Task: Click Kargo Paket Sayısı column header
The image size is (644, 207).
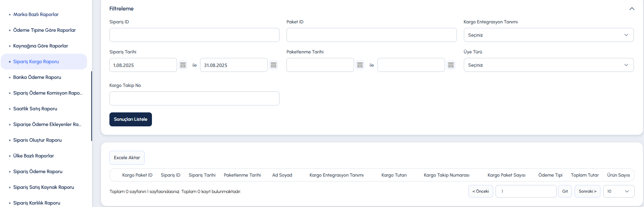Action: [506, 175]
